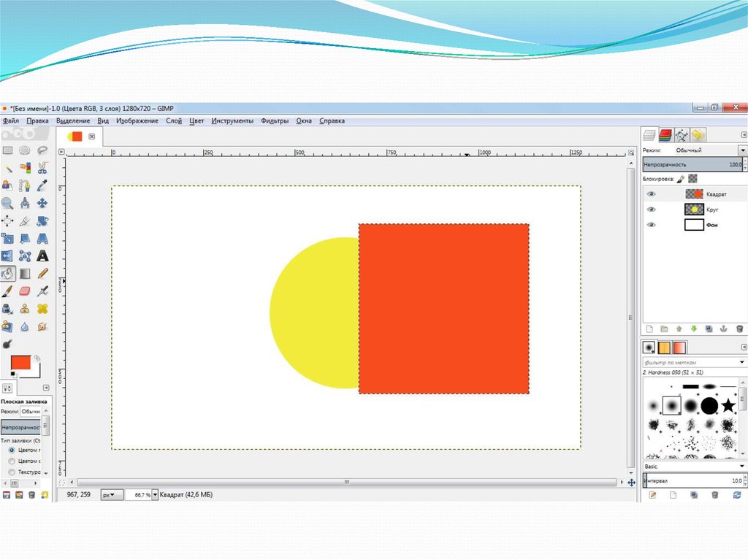
Task: Select the Pencil tool
Action: click(x=42, y=274)
